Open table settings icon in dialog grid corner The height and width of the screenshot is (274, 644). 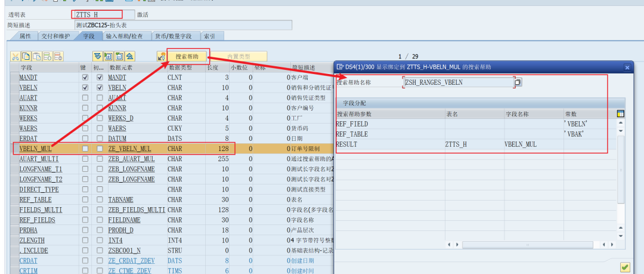coord(621,114)
